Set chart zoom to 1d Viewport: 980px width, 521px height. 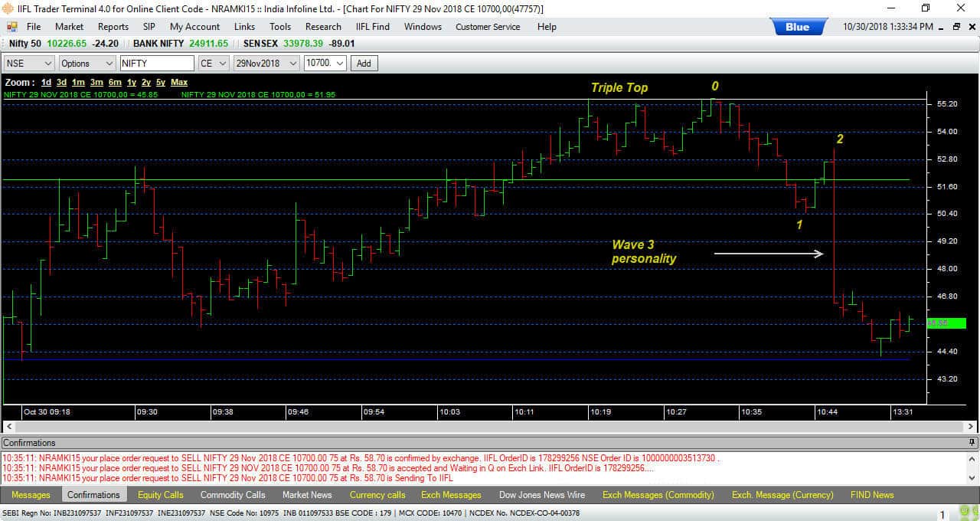[46, 82]
